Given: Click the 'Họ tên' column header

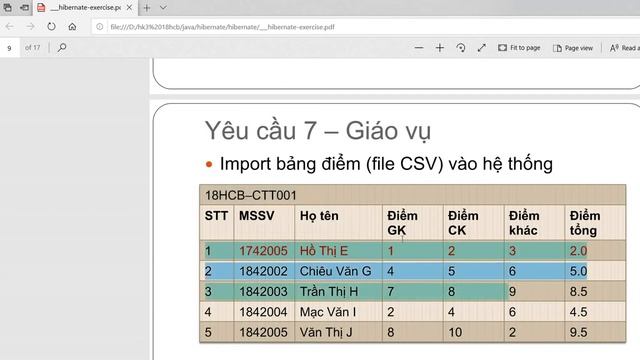Looking at the screenshot, I should (x=319, y=216).
